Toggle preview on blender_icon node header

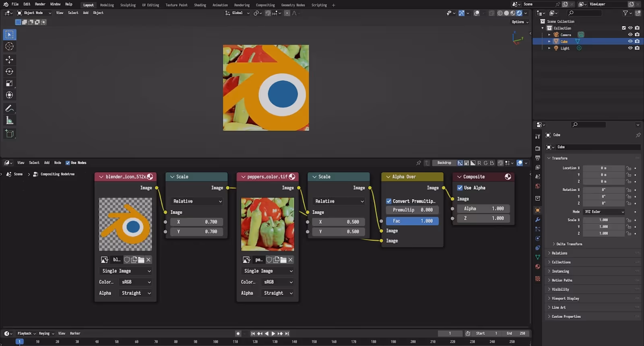150,177
